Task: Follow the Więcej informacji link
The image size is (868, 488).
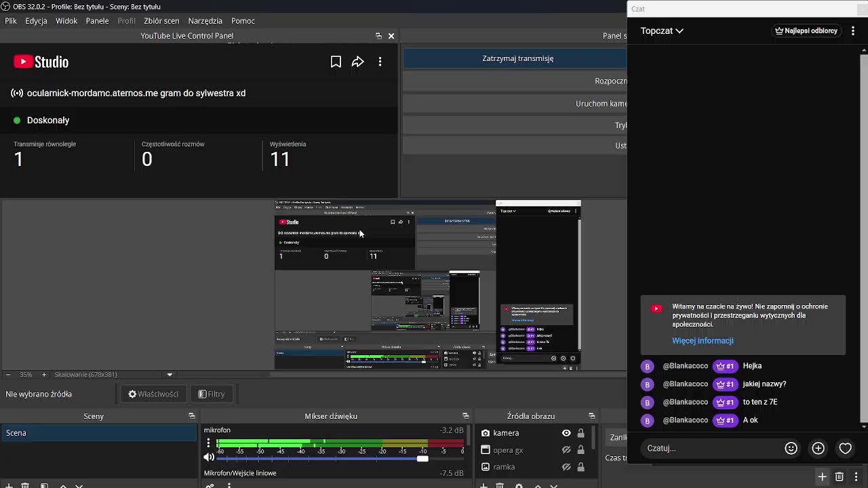Action: pyautogui.click(x=703, y=341)
